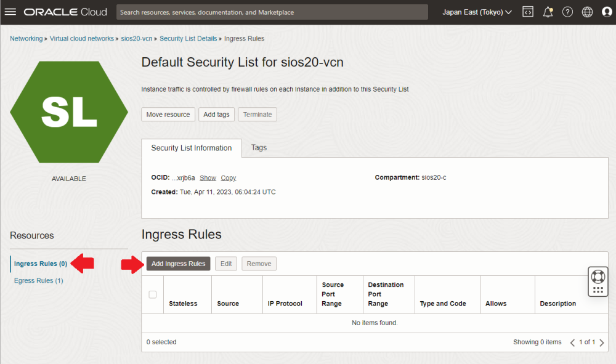Screen dimensions: 616x364
Task: Open the sios20-vcn breadcrumb link
Action: (137, 39)
